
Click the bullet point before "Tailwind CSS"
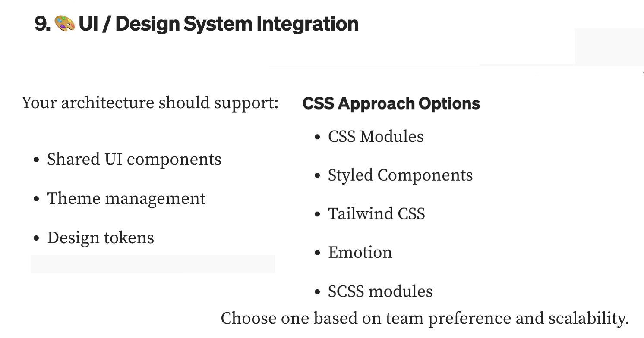coord(318,215)
